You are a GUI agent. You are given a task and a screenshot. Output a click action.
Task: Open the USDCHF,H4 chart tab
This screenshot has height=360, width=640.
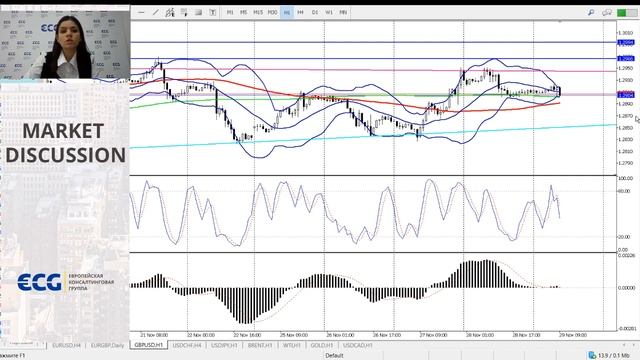point(187,345)
